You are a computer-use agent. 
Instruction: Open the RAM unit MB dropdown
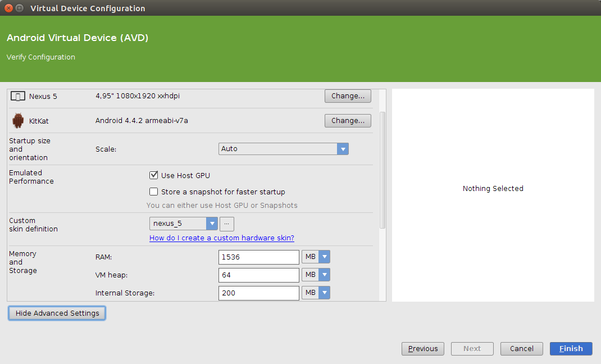pyautogui.click(x=316, y=257)
